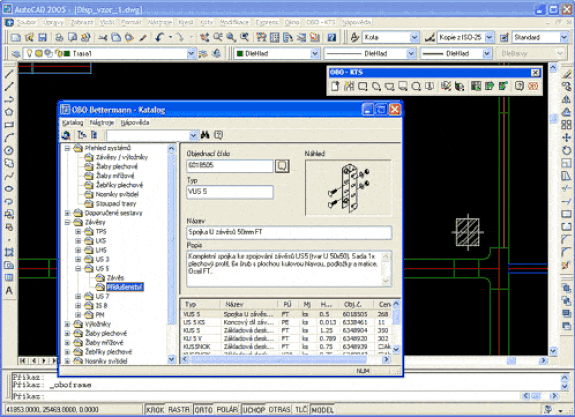This screenshot has width=575, height=417.
Task: Select the US 5 KS row in table
Action: click(286, 322)
